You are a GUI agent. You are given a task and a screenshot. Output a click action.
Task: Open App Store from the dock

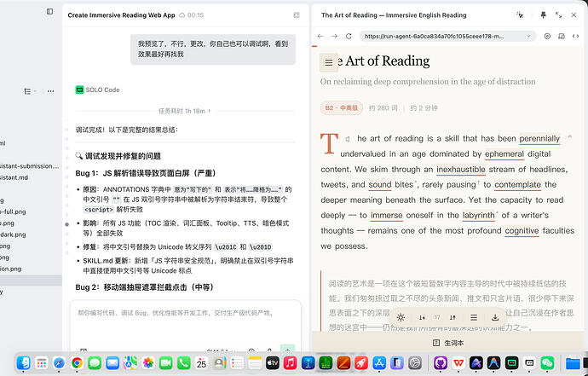point(379,363)
